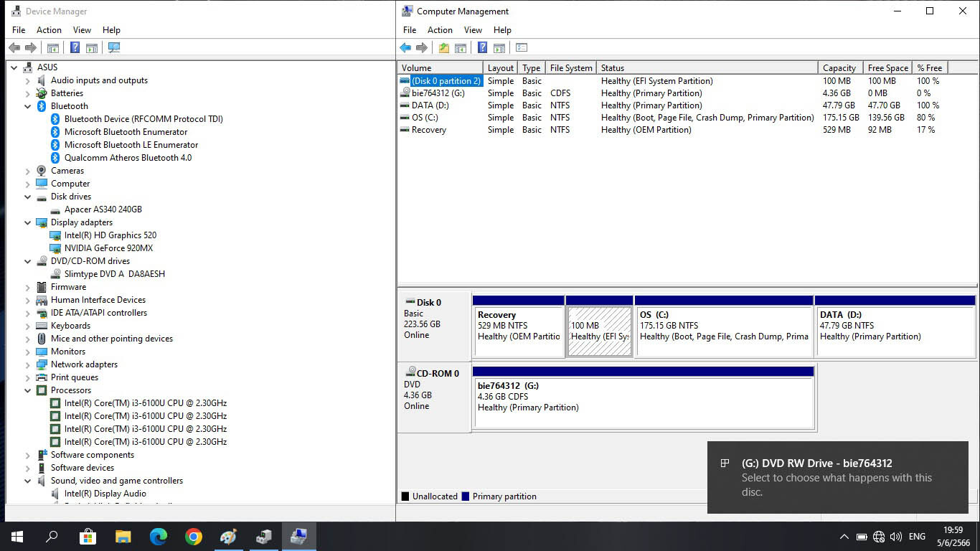This screenshot has width=980, height=551.
Task: Click the Help icon in Computer Management toolbar
Action: tap(483, 47)
